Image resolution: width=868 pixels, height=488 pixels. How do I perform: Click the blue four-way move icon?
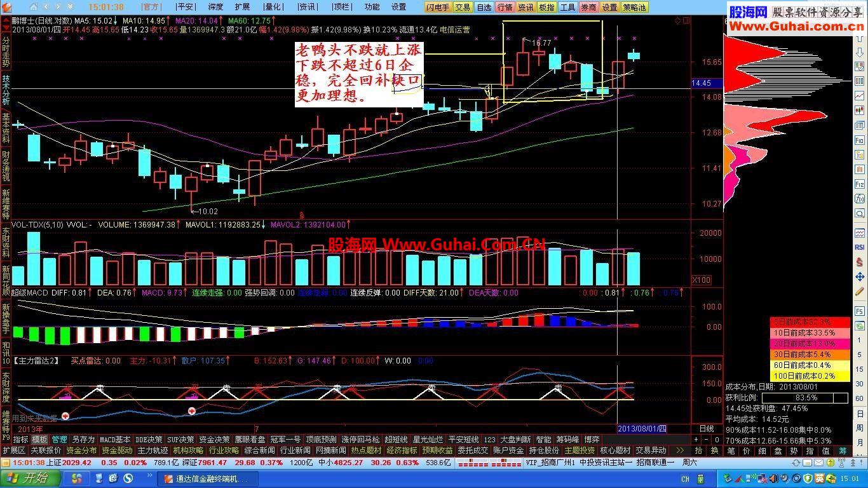pos(860,276)
